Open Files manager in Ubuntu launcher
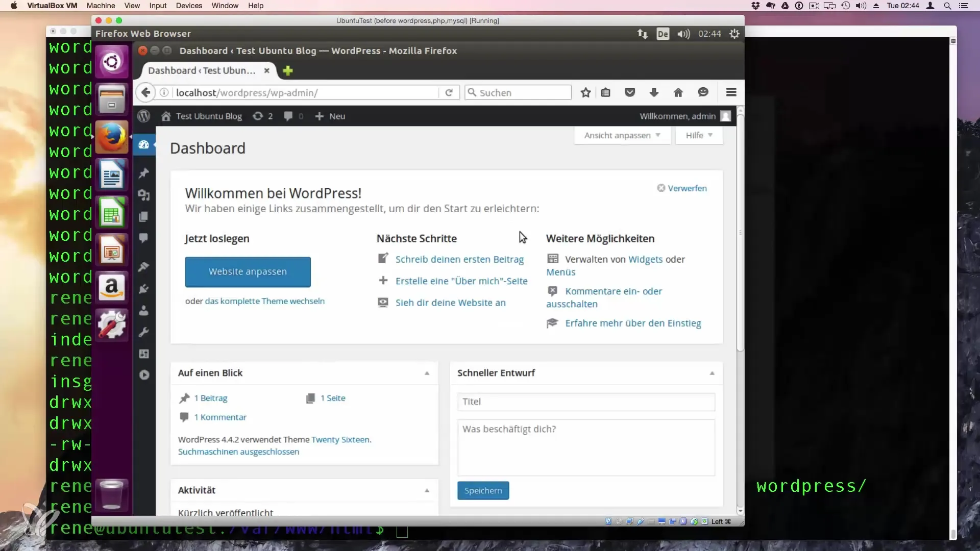The height and width of the screenshot is (551, 980). (112, 98)
